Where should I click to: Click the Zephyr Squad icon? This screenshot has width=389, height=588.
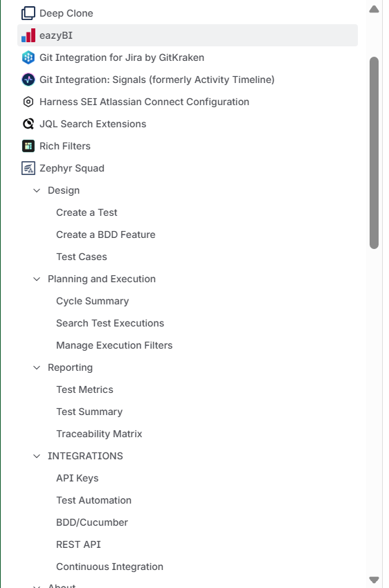[x=28, y=168]
